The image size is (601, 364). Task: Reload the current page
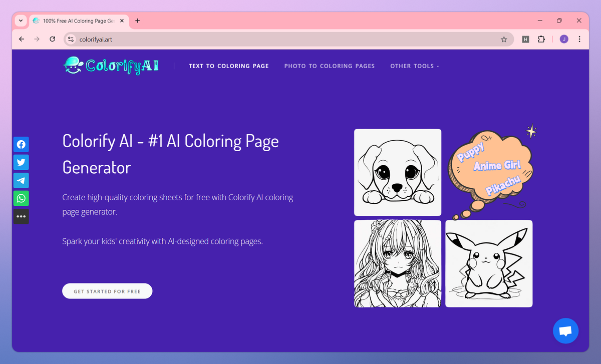point(52,39)
